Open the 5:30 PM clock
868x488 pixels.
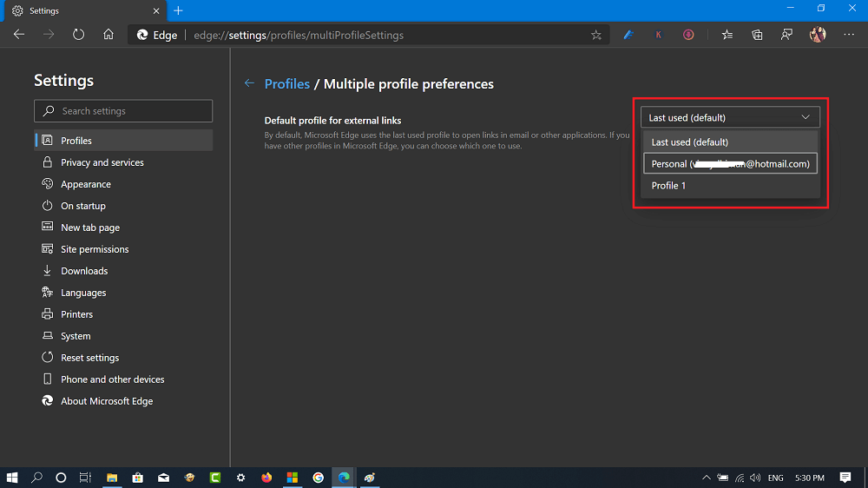tap(809, 478)
